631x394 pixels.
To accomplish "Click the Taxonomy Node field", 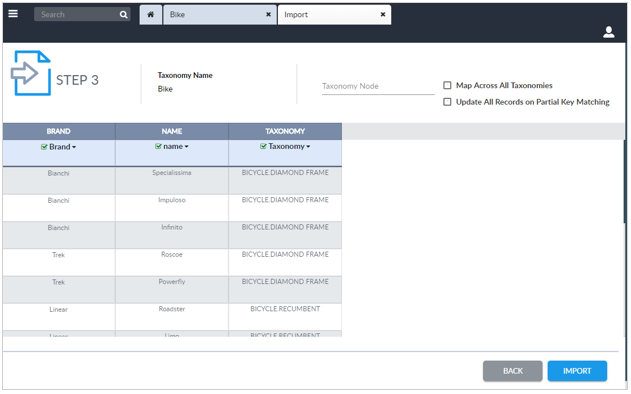I will click(378, 86).
